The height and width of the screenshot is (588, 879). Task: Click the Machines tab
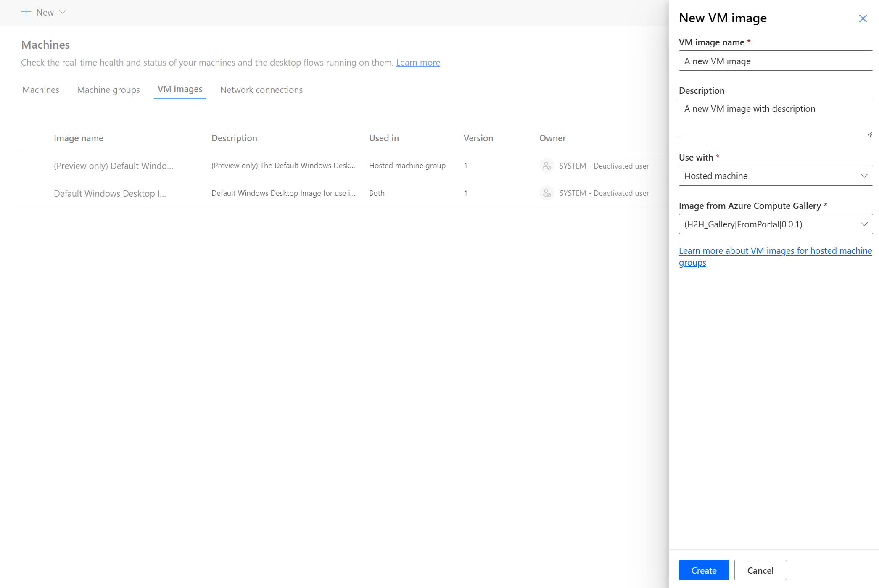[x=41, y=89]
